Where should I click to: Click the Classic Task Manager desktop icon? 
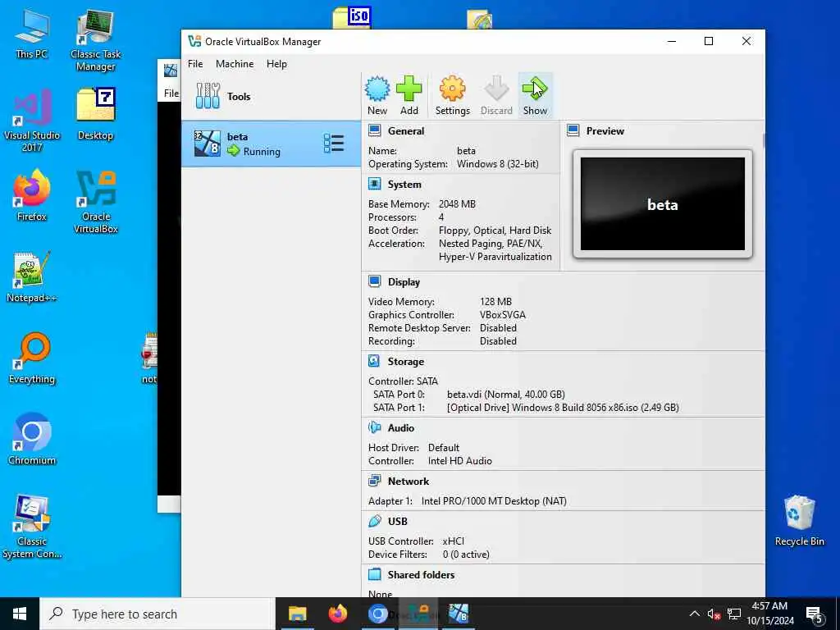click(x=95, y=39)
